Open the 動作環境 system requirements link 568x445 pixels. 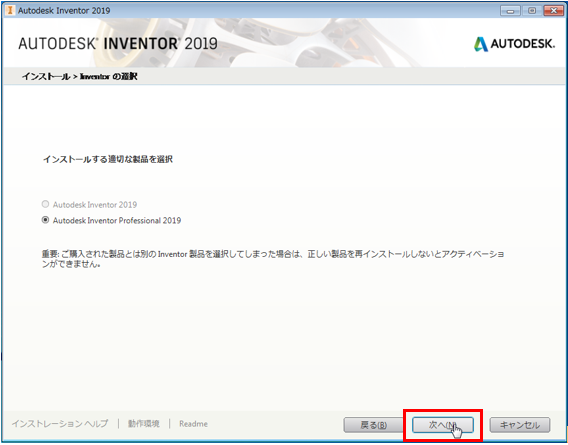tap(143, 424)
